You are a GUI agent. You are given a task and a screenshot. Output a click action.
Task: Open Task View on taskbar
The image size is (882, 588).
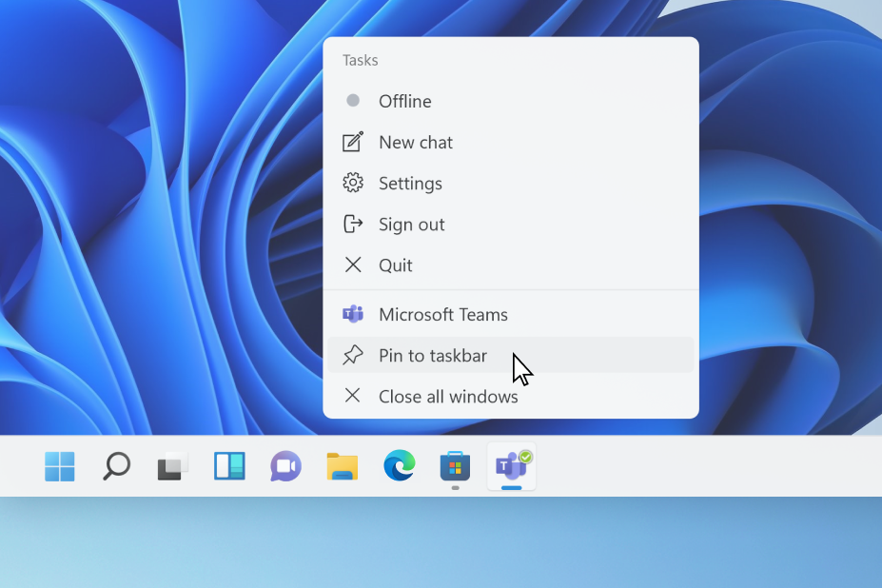[172, 466]
